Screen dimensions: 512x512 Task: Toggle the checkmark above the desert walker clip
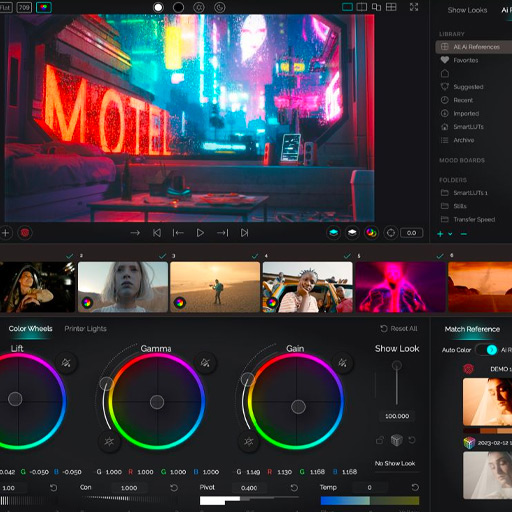tap(255, 256)
